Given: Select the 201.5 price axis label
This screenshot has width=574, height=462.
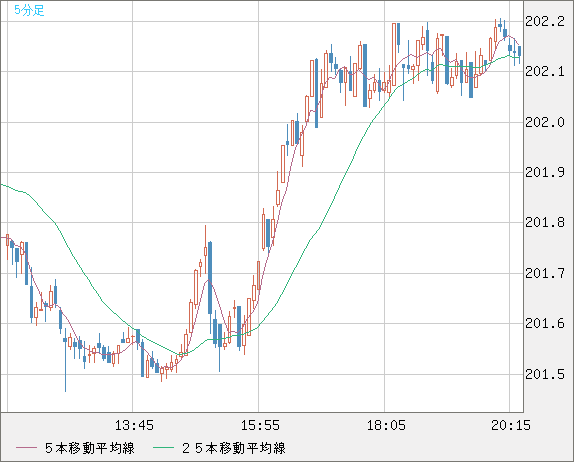Looking at the screenshot, I should pos(545,374).
